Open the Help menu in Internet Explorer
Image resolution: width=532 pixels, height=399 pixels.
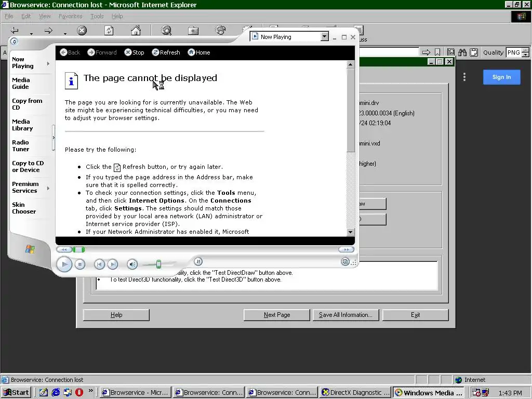(117, 16)
